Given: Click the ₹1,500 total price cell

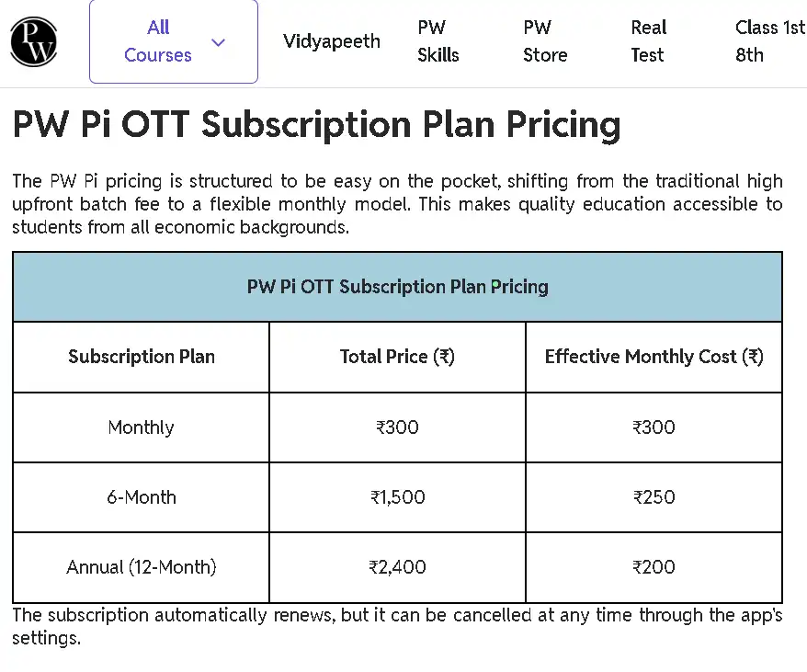Looking at the screenshot, I should (397, 497).
